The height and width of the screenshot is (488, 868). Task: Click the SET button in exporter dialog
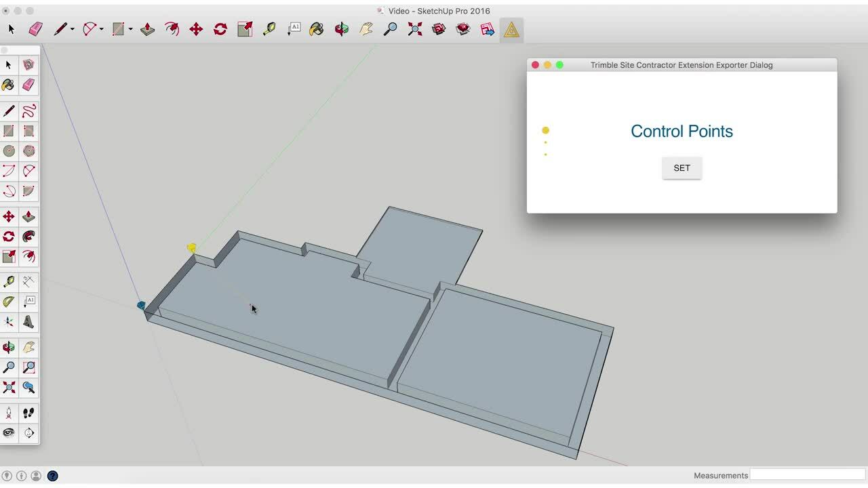682,168
